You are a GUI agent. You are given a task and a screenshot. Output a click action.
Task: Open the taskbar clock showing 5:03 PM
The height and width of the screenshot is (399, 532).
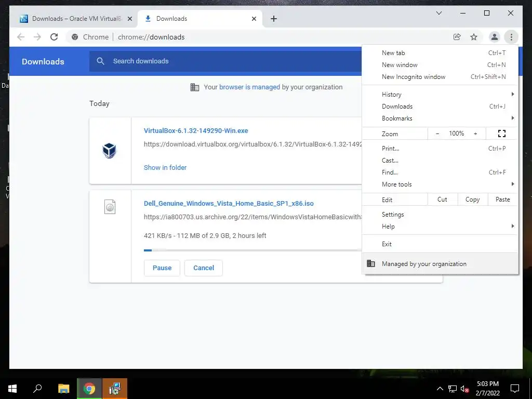[487, 389]
